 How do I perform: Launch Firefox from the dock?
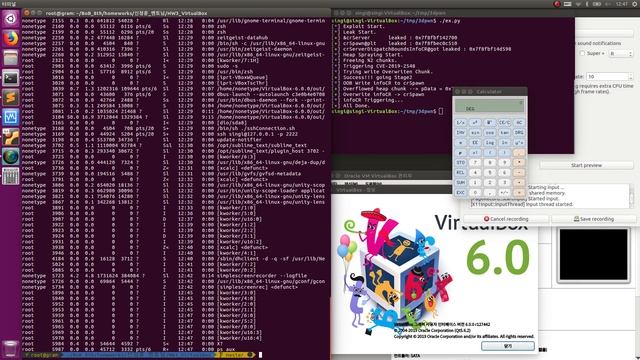pos(10,38)
